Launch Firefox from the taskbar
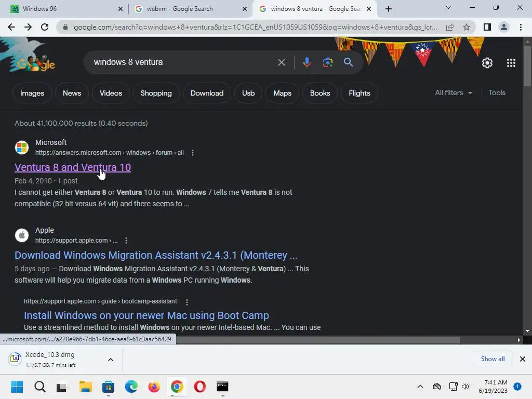Viewport: 532px width, 399px height. coord(154,387)
